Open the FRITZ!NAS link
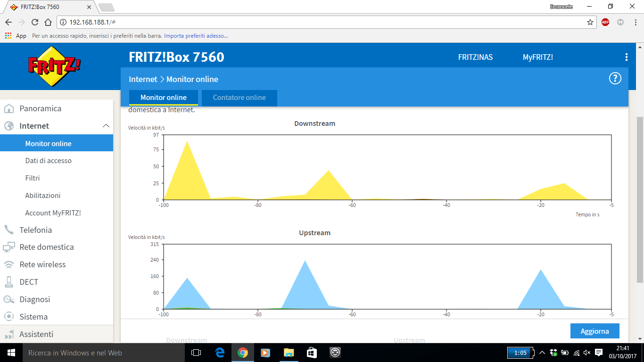The image size is (644, 362). tap(475, 57)
